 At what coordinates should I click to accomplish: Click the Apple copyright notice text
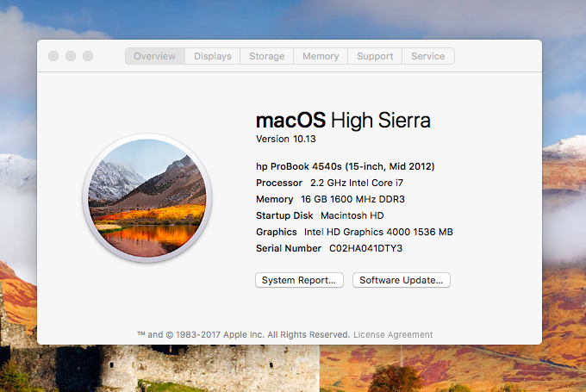click(244, 334)
